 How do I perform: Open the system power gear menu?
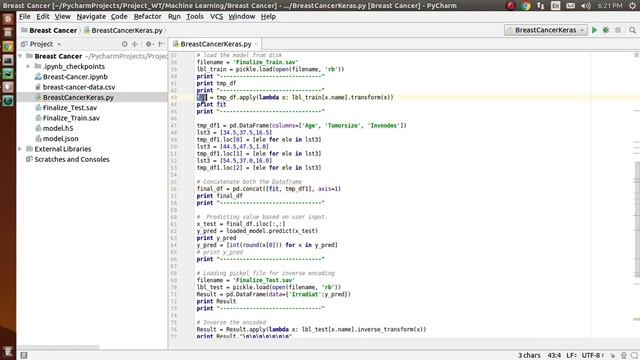point(632,5)
